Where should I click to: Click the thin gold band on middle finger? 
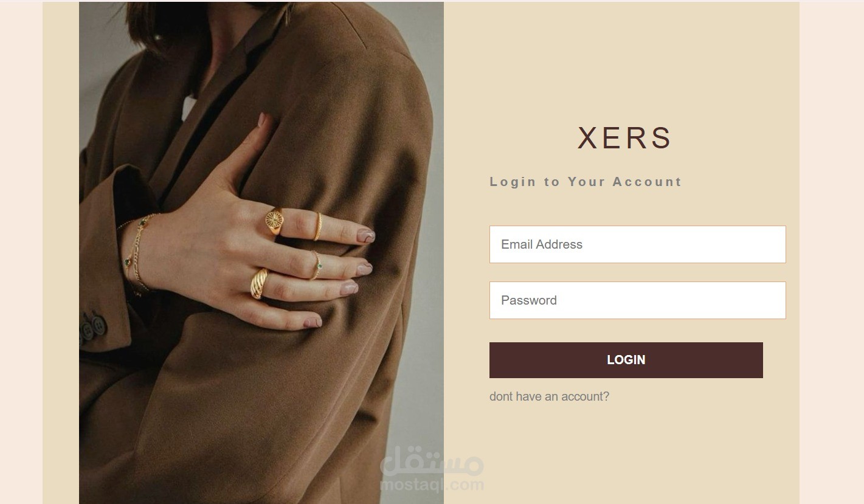point(317,226)
